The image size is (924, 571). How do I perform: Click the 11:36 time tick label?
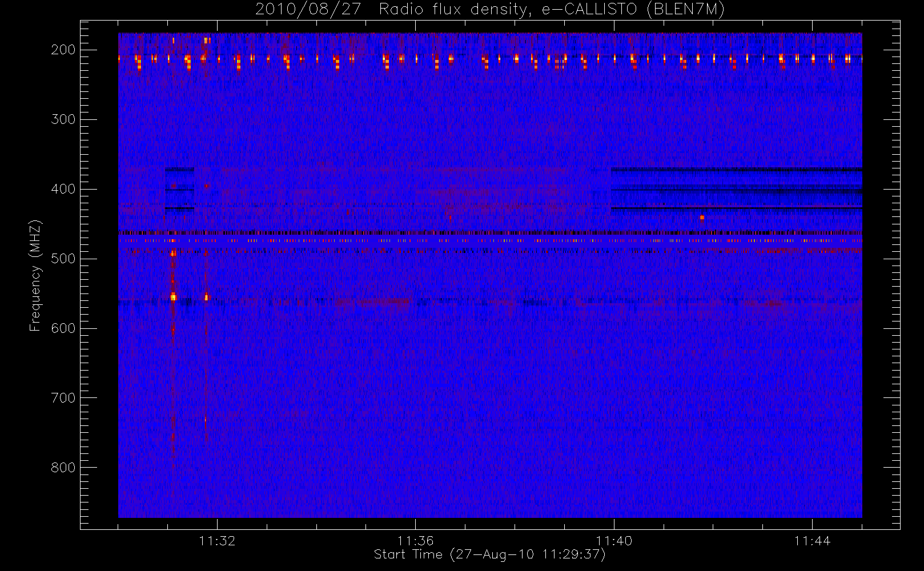(x=415, y=541)
